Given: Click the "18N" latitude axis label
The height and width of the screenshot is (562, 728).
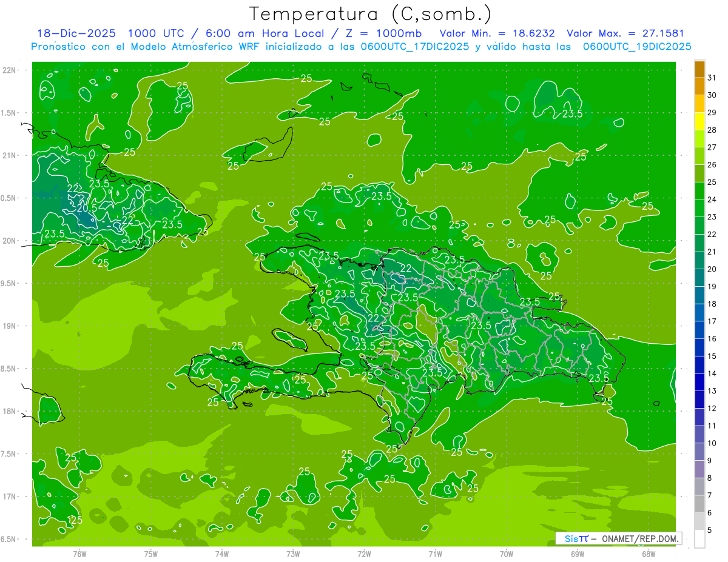Looking at the screenshot, I should (10, 411).
